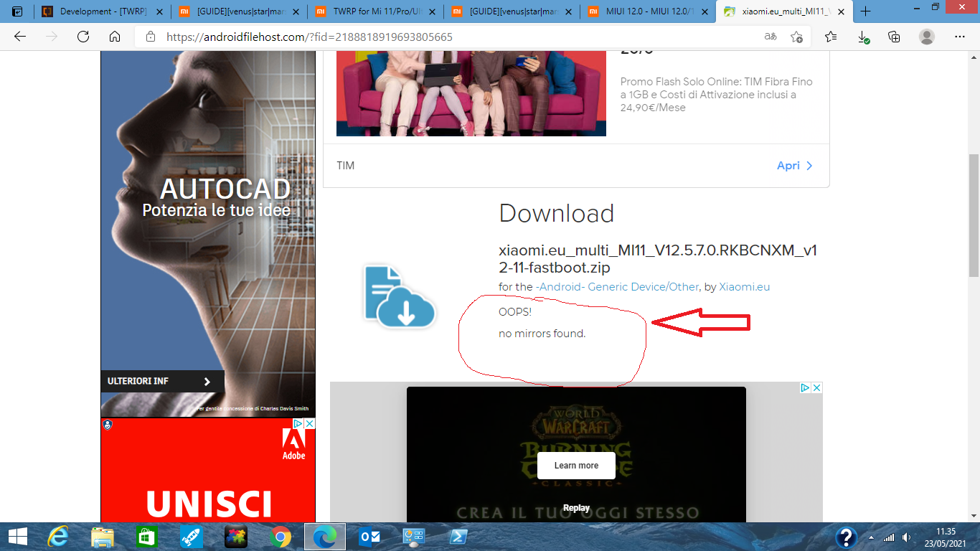
Task: Close the TWRP for Mi 11/Pro tab
Action: [x=432, y=11]
